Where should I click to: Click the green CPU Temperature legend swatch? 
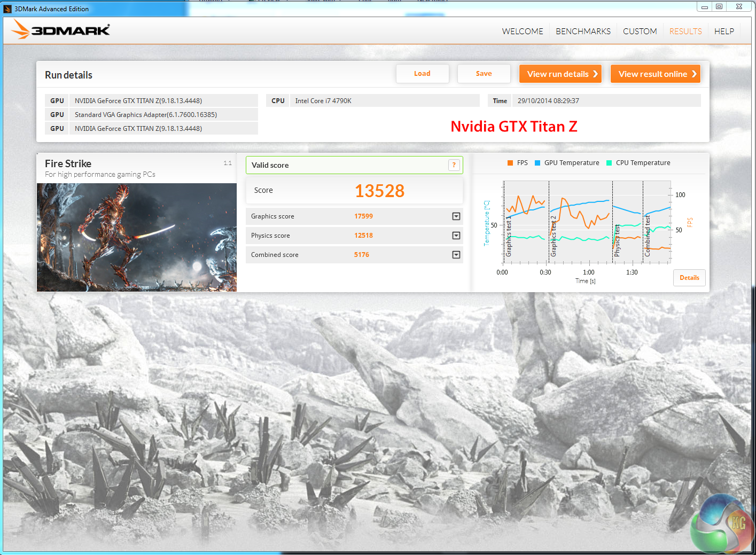(609, 163)
